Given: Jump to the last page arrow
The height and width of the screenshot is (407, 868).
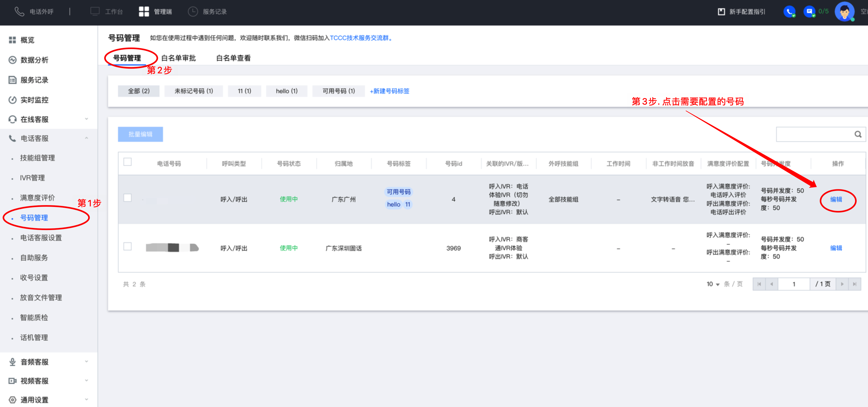Looking at the screenshot, I should (855, 284).
